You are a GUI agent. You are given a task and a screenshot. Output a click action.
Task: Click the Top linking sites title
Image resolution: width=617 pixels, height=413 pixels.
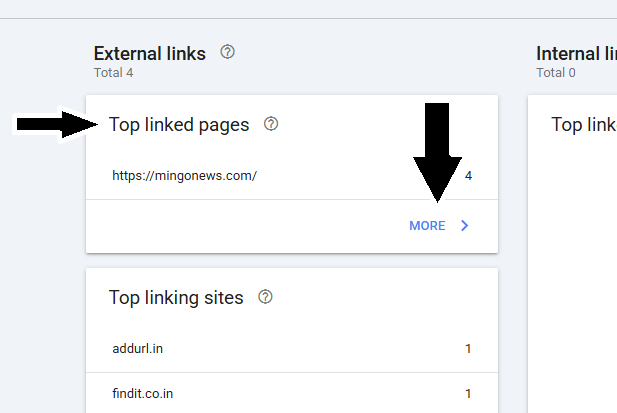coord(176,298)
